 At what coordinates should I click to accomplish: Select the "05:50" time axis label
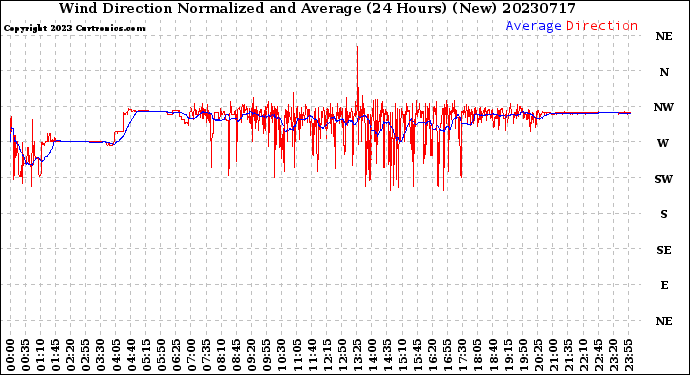point(161,355)
